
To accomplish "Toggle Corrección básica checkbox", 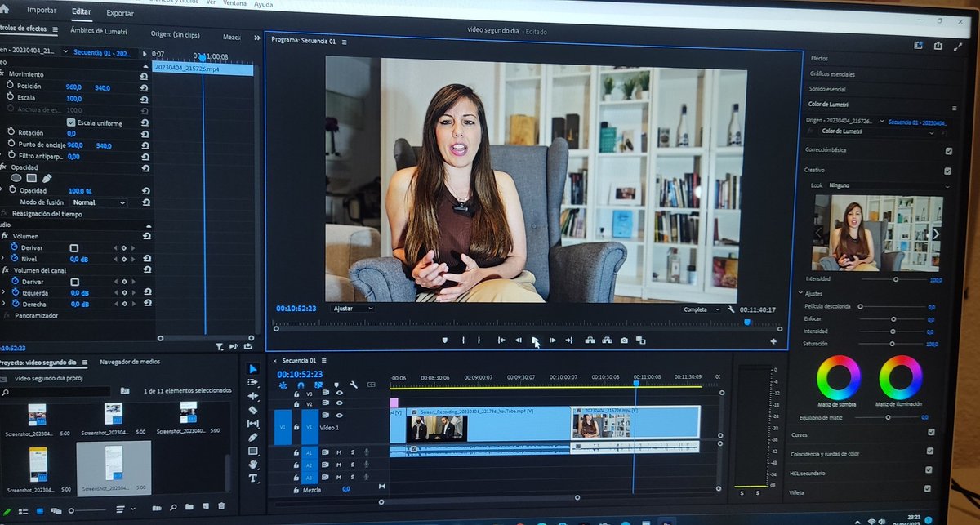I will point(948,151).
